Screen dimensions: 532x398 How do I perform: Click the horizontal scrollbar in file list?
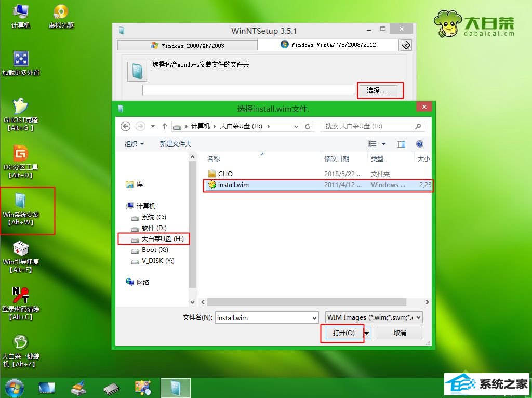pyautogui.click(x=307, y=302)
